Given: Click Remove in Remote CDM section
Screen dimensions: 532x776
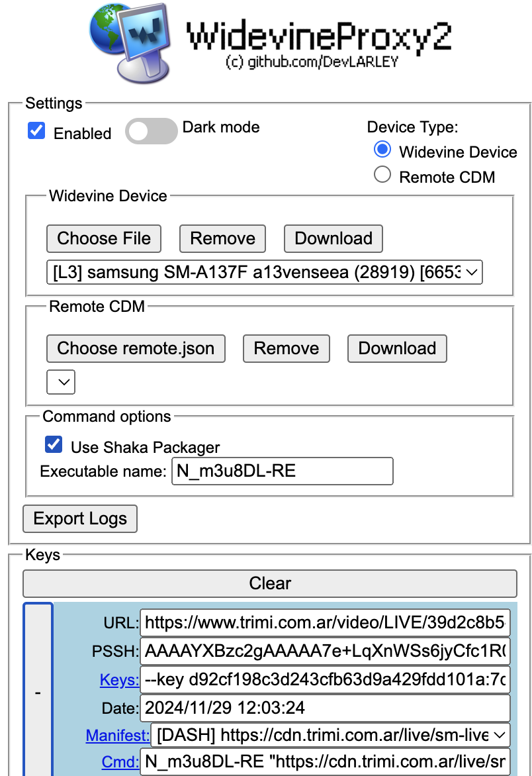Looking at the screenshot, I should (287, 348).
